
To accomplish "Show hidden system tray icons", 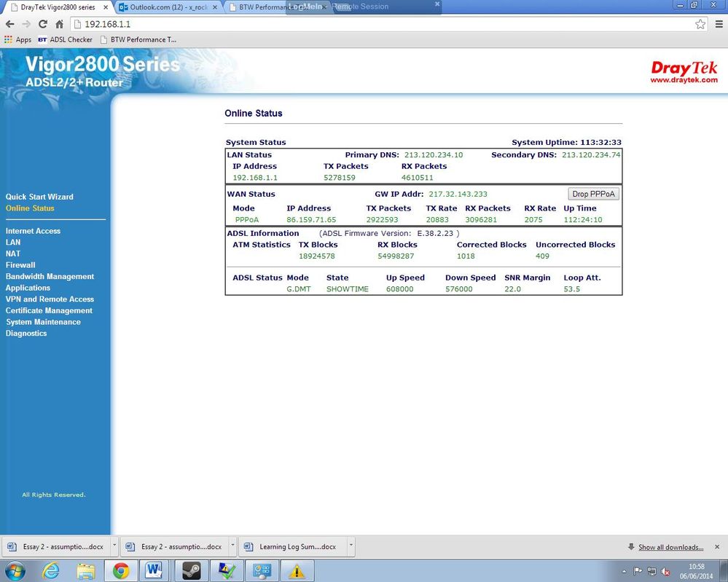I will point(624,571).
